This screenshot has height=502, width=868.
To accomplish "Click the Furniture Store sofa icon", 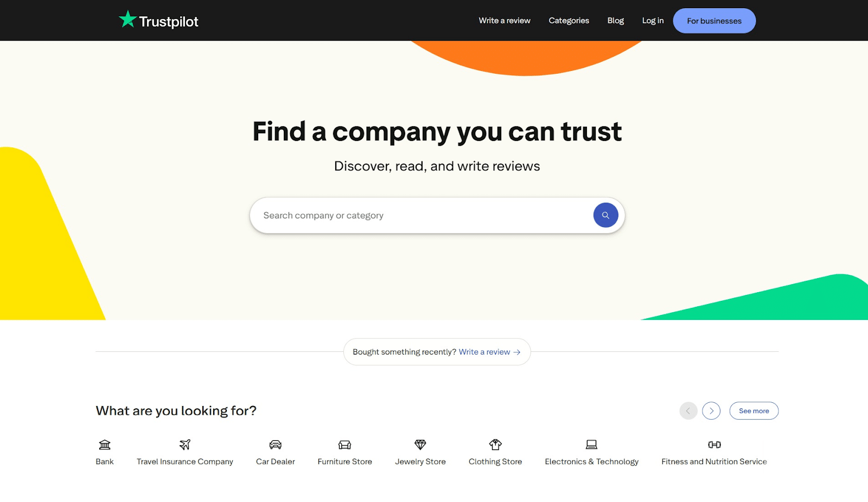I will [344, 445].
